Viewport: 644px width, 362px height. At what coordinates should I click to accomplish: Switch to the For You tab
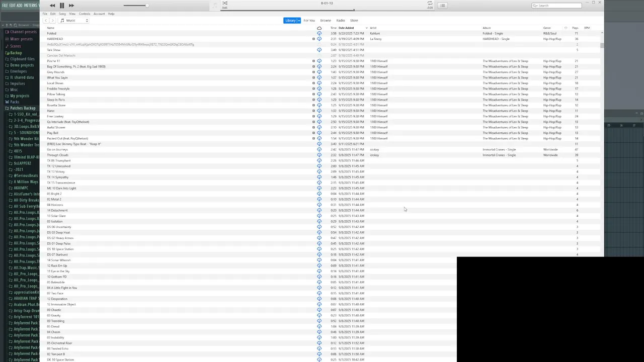tap(309, 21)
